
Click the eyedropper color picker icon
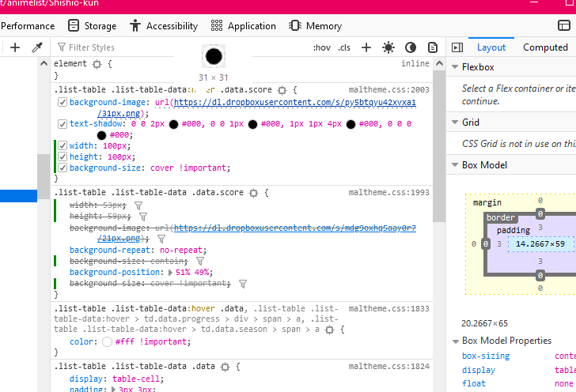(x=36, y=47)
